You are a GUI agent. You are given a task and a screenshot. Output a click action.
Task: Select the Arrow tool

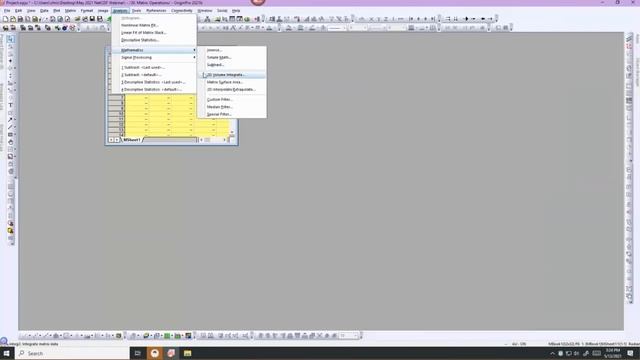coord(11,120)
